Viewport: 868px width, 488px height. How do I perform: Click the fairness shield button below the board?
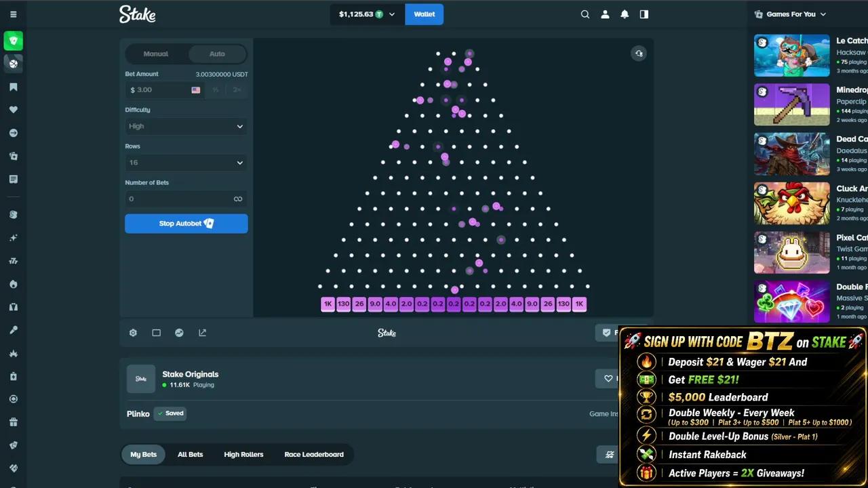pos(608,333)
